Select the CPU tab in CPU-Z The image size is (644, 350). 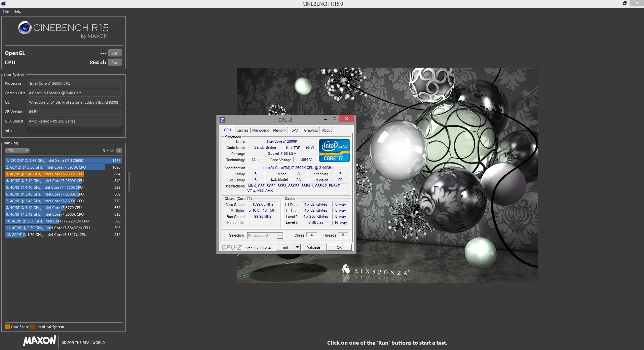click(x=228, y=130)
